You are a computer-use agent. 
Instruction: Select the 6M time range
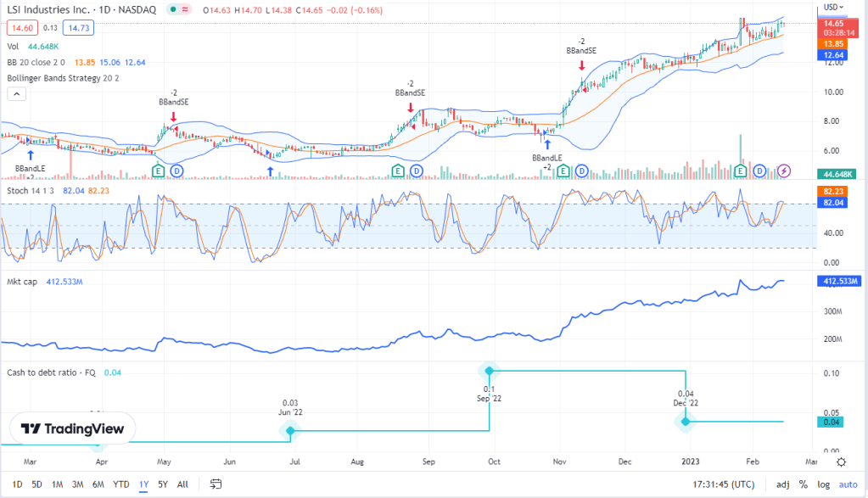[99, 484]
